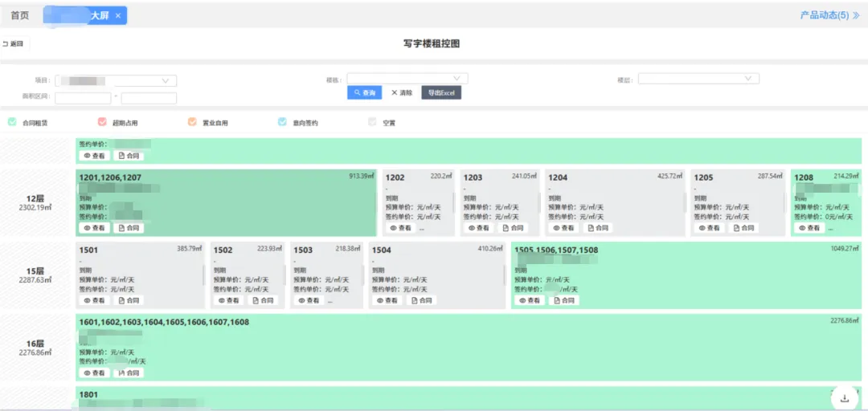The height and width of the screenshot is (411, 868).
Task: Select the 1202 room card title
Action: pos(395,177)
